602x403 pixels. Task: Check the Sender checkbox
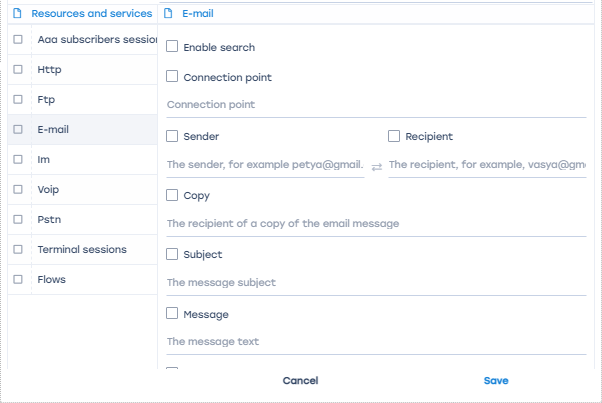pyautogui.click(x=173, y=136)
